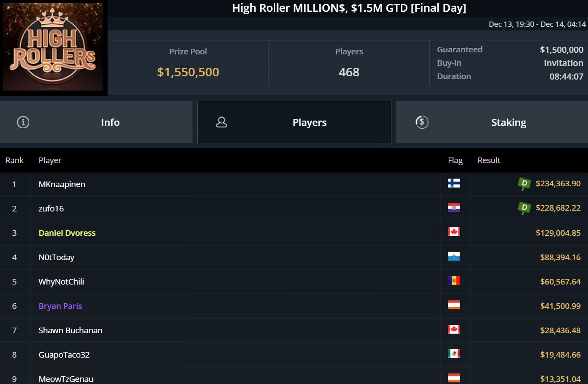Click the High Rollers tournament logo
The image size is (588, 384).
click(53, 47)
